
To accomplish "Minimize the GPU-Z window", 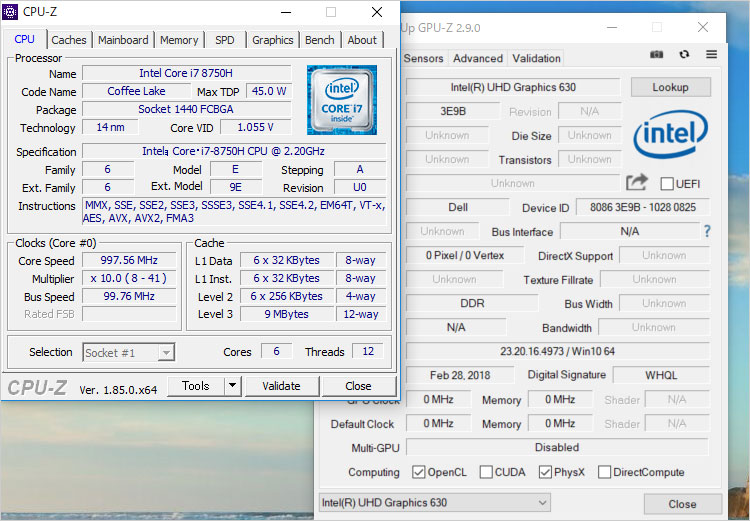I will [612, 28].
